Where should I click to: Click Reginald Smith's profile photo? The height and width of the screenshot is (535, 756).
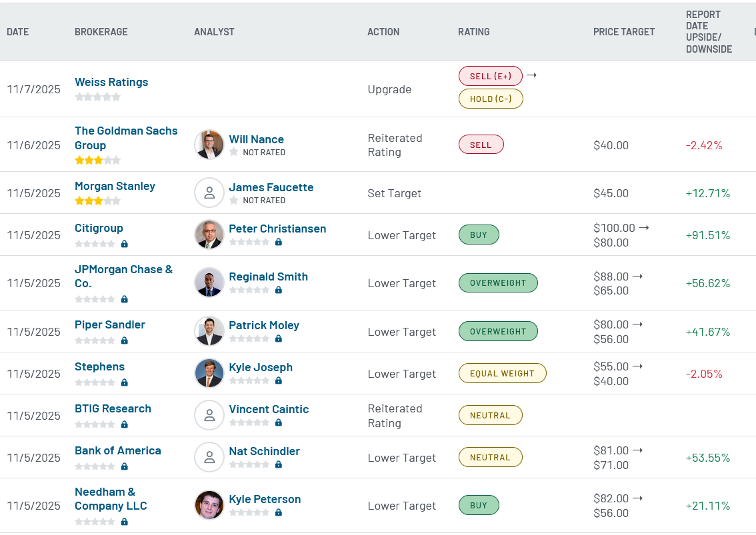tap(209, 282)
